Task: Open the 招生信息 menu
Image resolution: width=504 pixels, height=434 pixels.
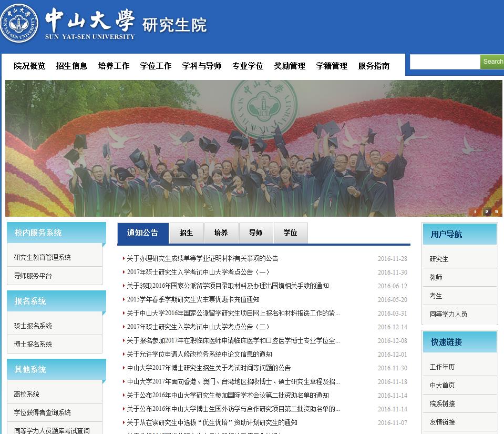Action: pyautogui.click(x=71, y=66)
